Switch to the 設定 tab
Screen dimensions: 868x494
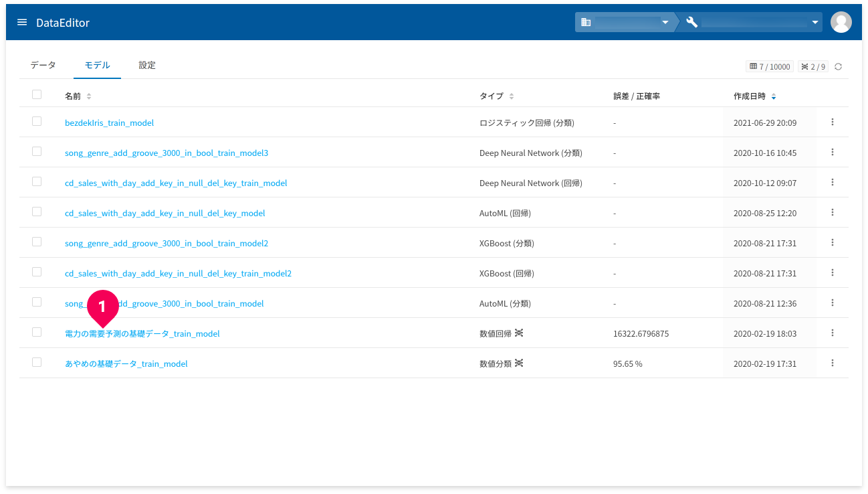coord(147,65)
